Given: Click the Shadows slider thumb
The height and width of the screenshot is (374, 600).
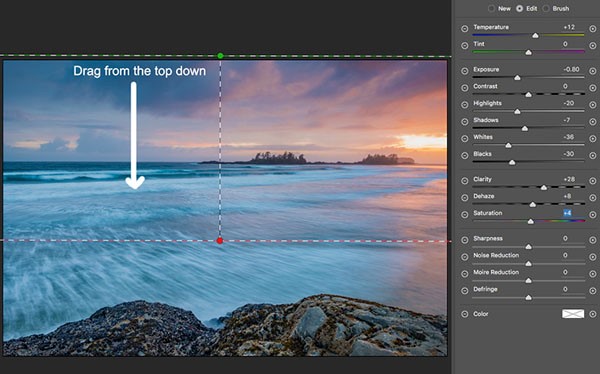Looking at the screenshot, I should click(525, 128).
